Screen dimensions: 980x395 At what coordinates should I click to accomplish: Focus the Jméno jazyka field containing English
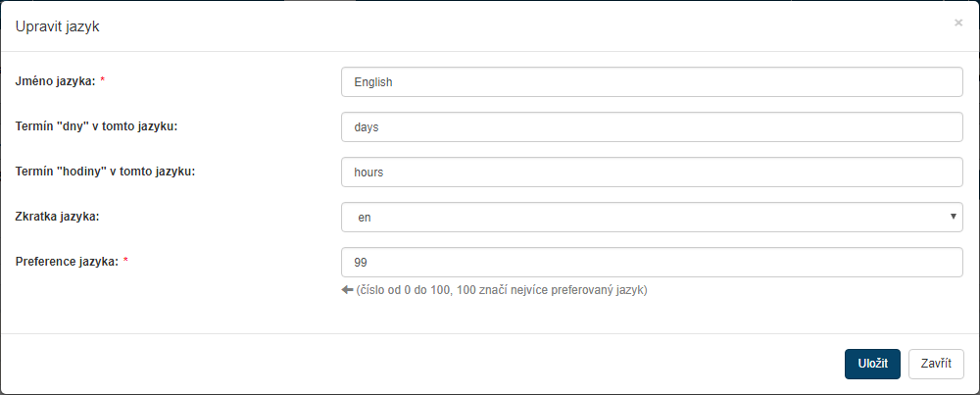[652, 82]
